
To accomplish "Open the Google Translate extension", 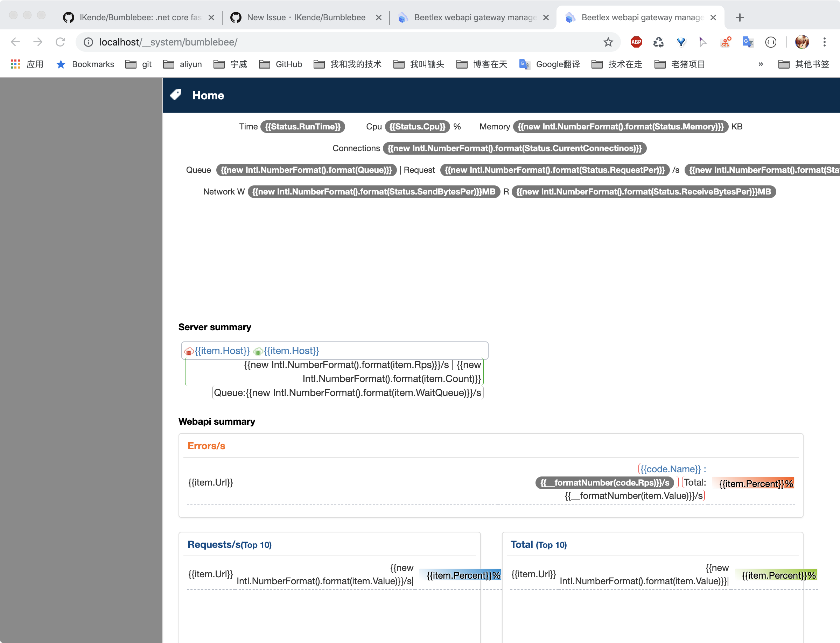I will (x=747, y=42).
